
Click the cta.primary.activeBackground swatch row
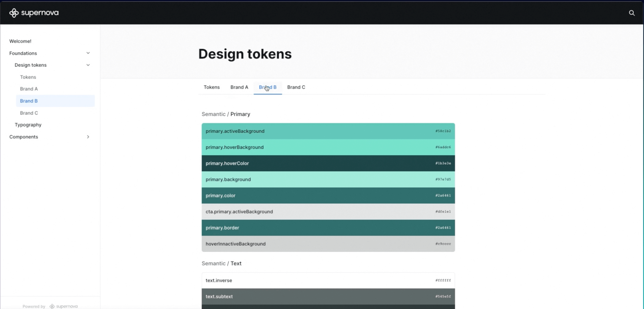tap(328, 211)
